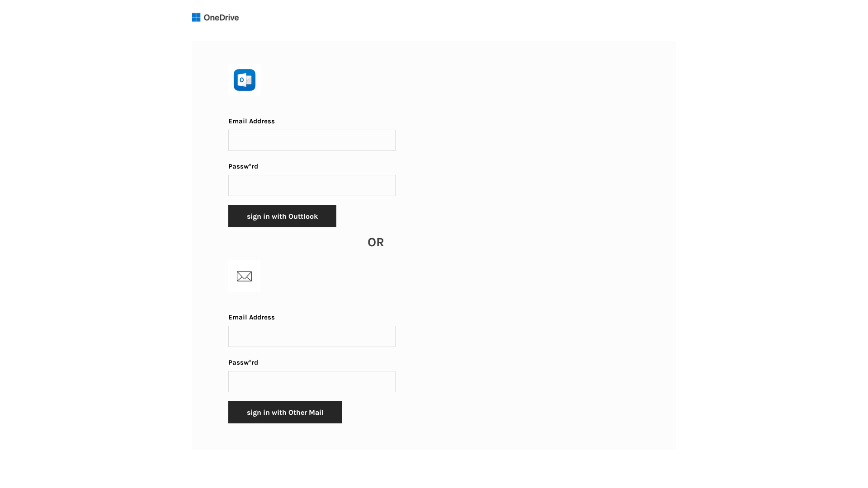The image size is (868, 488).
Task: Click the lower Passw*rd label
Action: 243,362
